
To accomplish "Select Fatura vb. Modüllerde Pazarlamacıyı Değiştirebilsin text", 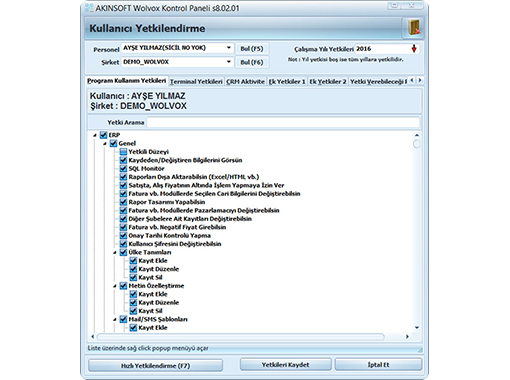I will coord(204,210).
